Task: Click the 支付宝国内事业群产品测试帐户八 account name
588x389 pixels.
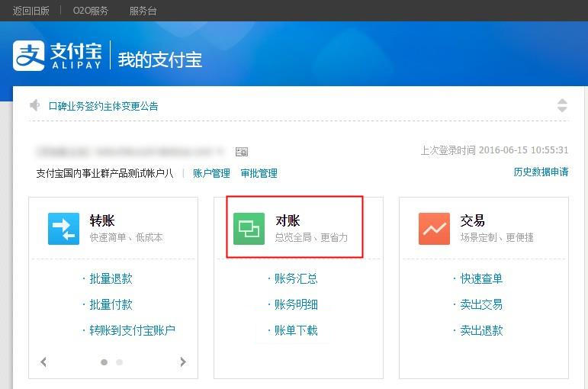Action: tap(105, 173)
